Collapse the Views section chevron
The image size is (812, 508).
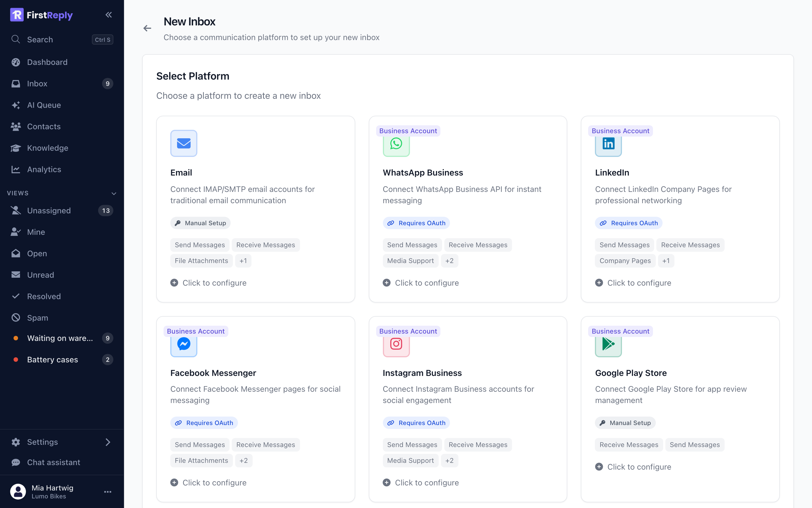coord(114,194)
